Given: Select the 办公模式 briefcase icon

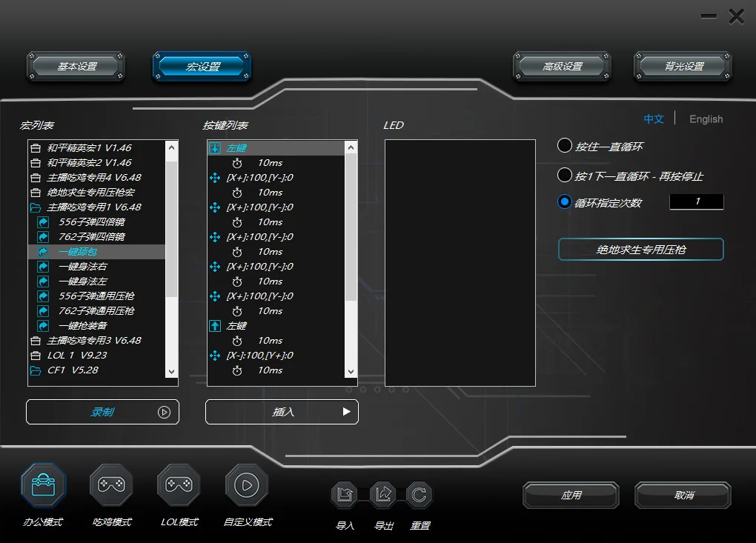Looking at the screenshot, I should (x=44, y=485).
